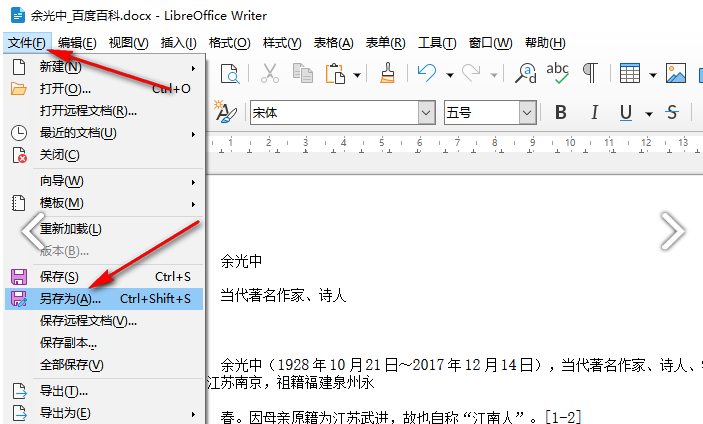Screen dimensions: 703x424
Task: Toggle Underline formatting
Action: [x=626, y=113]
